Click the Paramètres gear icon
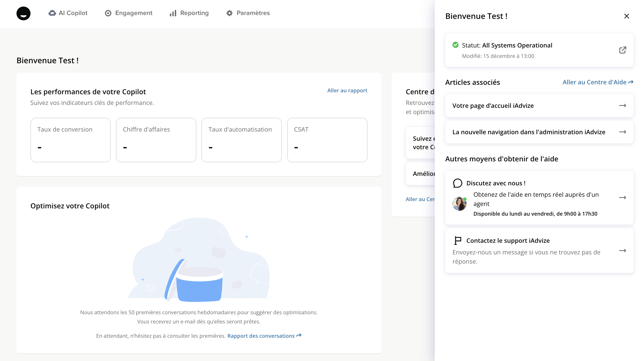The image size is (644, 361). point(229,13)
